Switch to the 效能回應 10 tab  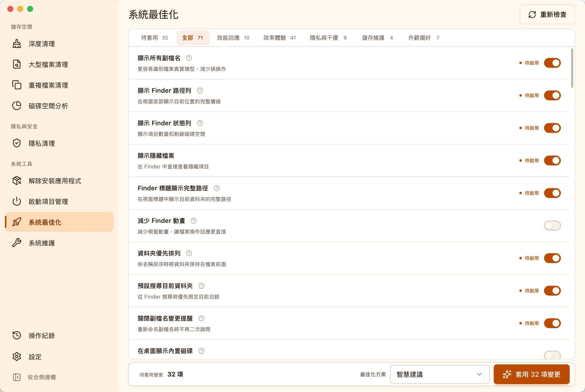[233, 38]
